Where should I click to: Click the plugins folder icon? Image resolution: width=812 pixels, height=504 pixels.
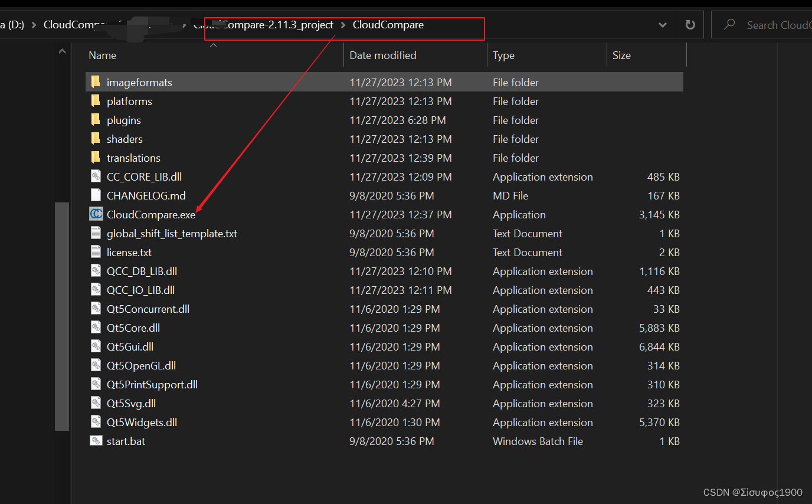pyautogui.click(x=96, y=120)
